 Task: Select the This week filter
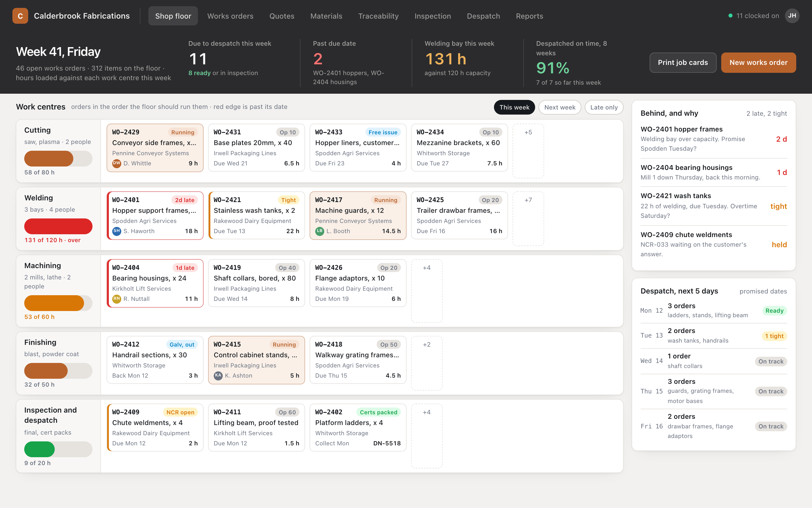[514, 107]
